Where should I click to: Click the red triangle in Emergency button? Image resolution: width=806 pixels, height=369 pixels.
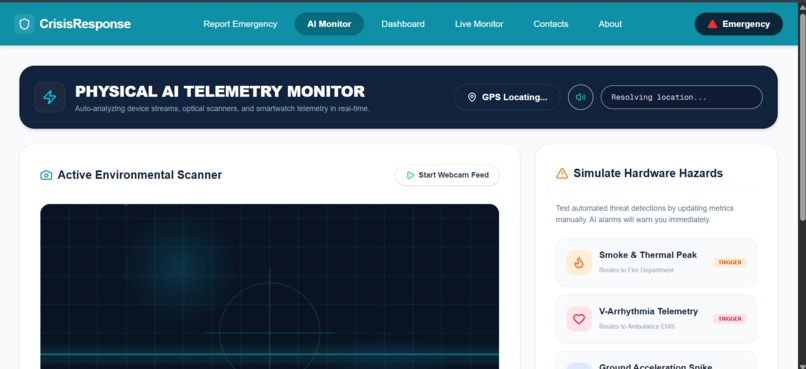click(x=712, y=24)
